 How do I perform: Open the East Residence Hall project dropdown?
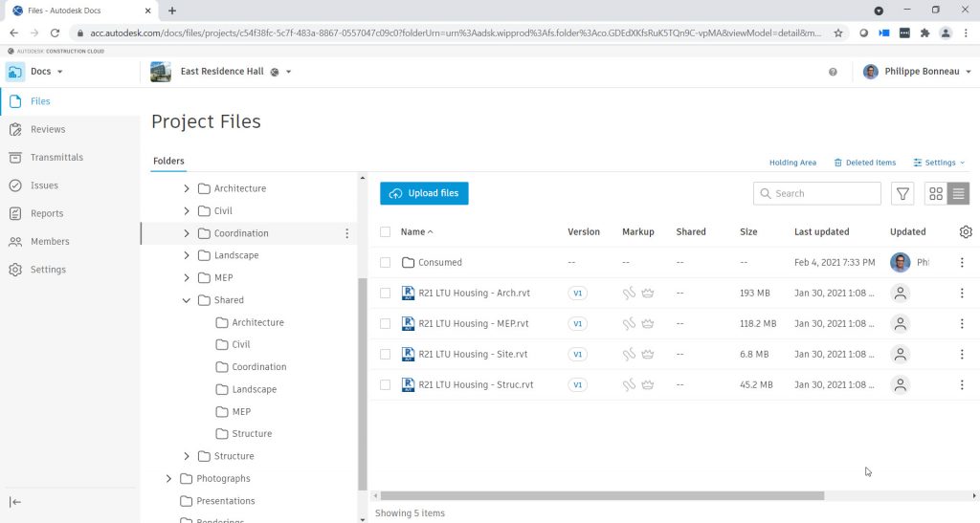[288, 72]
